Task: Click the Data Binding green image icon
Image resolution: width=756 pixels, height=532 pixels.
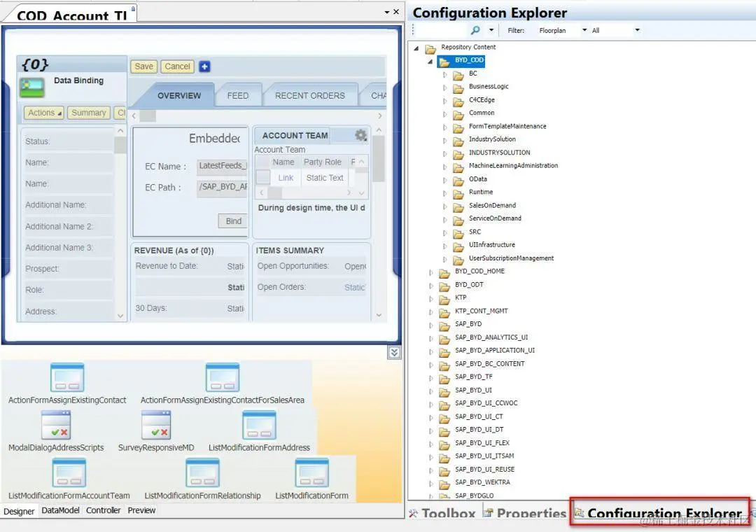Action: click(31, 87)
